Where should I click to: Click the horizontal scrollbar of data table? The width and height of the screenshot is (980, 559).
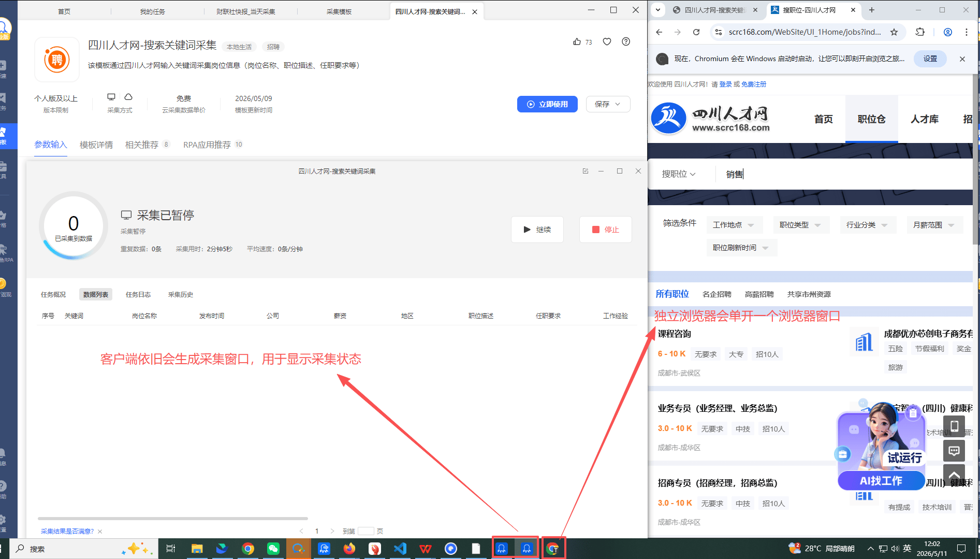(173, 518)
